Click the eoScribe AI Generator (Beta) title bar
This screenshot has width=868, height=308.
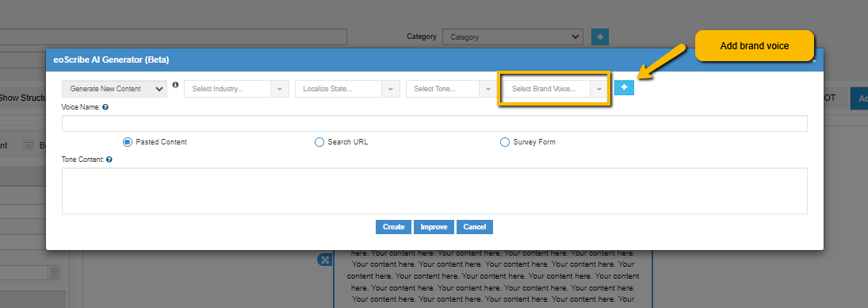click(x=434, y=60)
